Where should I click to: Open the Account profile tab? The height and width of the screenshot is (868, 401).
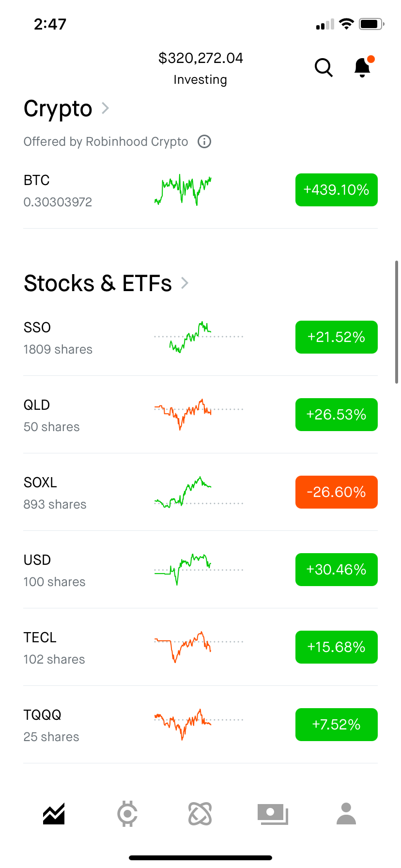346,814
